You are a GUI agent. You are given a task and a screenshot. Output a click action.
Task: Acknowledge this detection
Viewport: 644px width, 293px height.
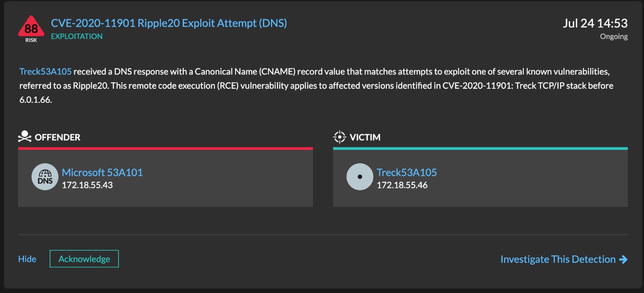point(84,259)
